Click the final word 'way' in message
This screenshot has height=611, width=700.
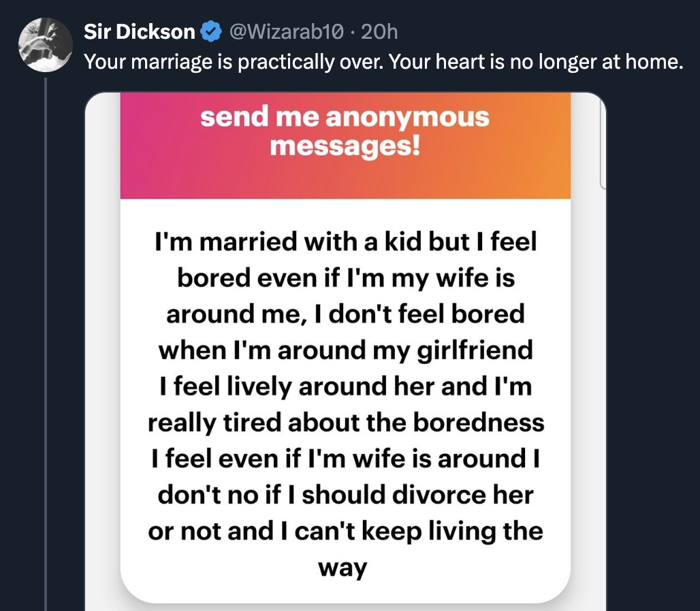[x=345, y=567]
